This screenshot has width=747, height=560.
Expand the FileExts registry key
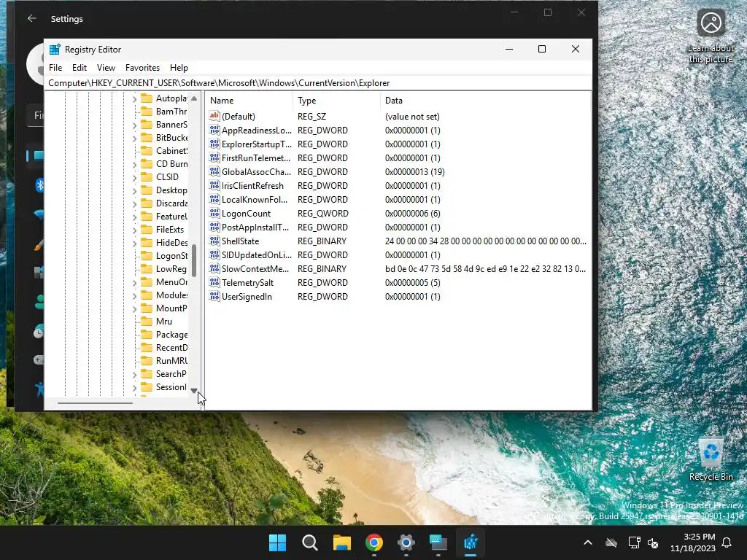pos(134,230)
